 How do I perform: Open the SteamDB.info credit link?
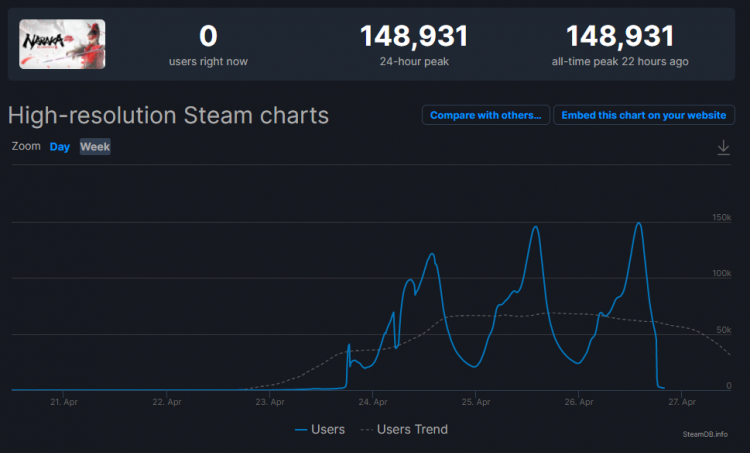pos(704,434)
